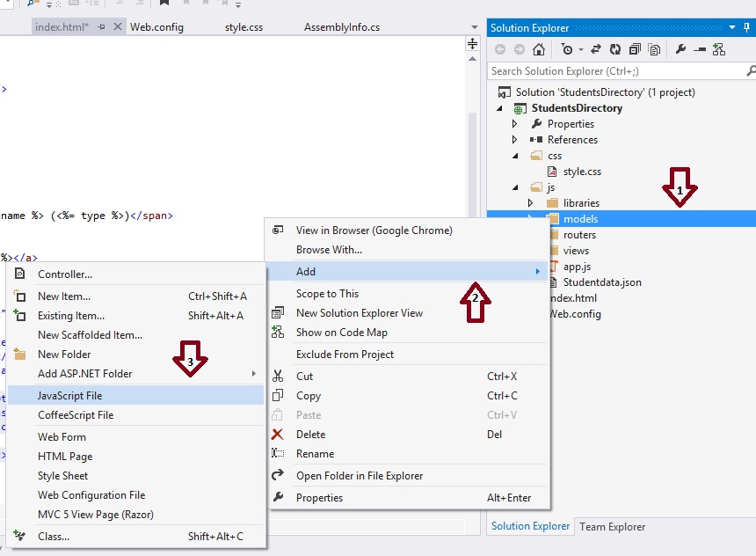The image size is (756, 556).
Task: Click in Search Solution Explorer field
Action: [x=616, y=71]
